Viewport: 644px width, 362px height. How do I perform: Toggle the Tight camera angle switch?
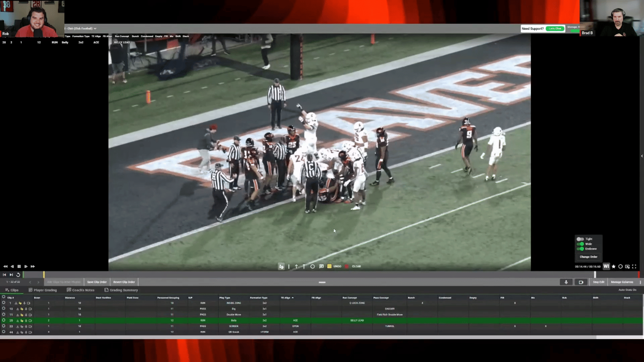(580, 239)
